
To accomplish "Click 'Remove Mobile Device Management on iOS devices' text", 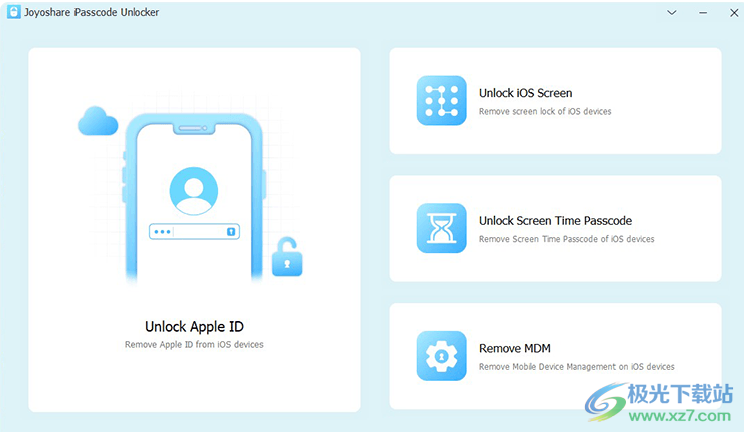I will click(x=577, y=367).
